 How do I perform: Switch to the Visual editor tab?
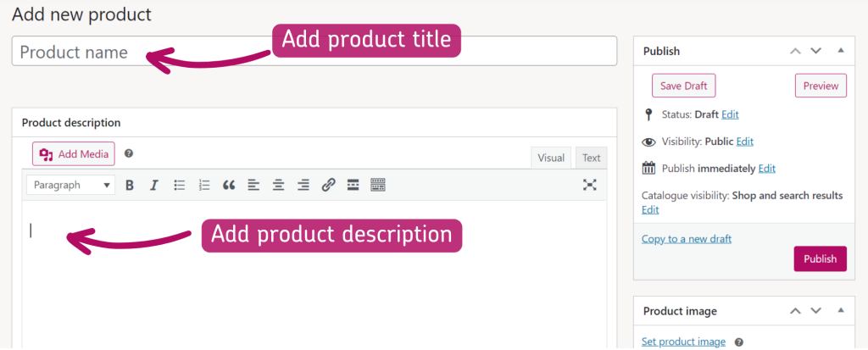coord(551,158)
